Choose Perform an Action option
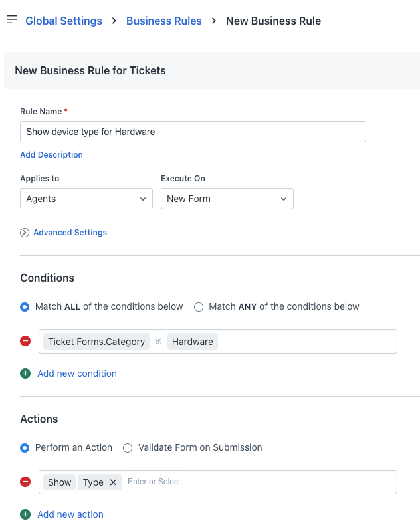The image size is (420, 531). (x=25, y=448)
